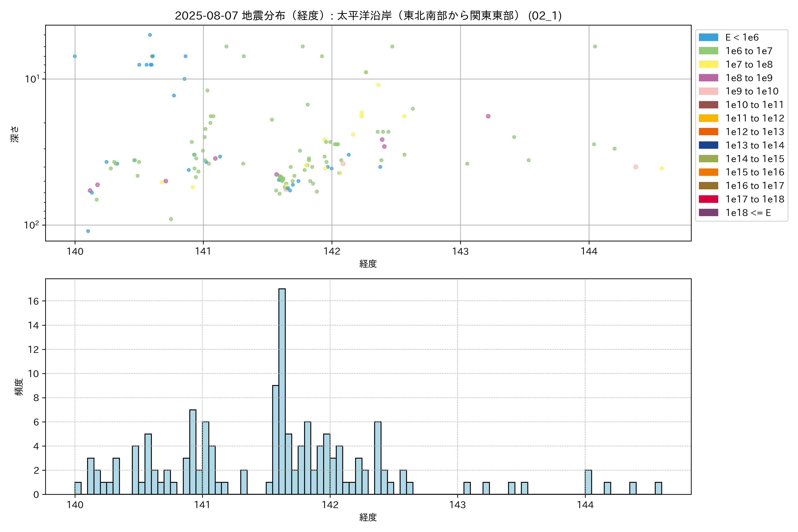
Task: Click the purple scatter point near longitude 143.2
Action: tap(488, 116)
